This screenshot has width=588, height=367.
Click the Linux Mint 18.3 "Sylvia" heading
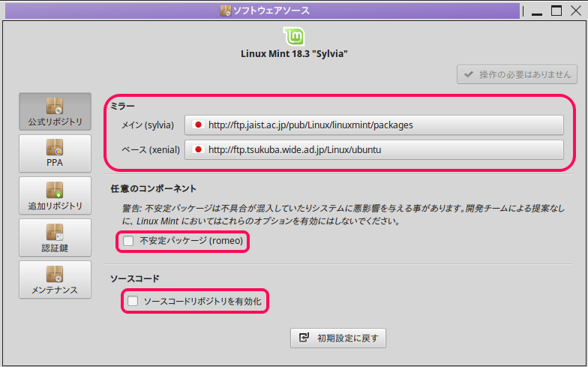click(x=294, y=54)
